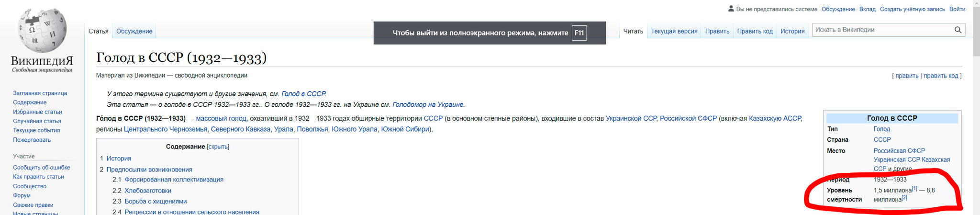Screen dimensions: 980x215
Task: Click the Южного Урала link
Action: [x=355, y=129]
